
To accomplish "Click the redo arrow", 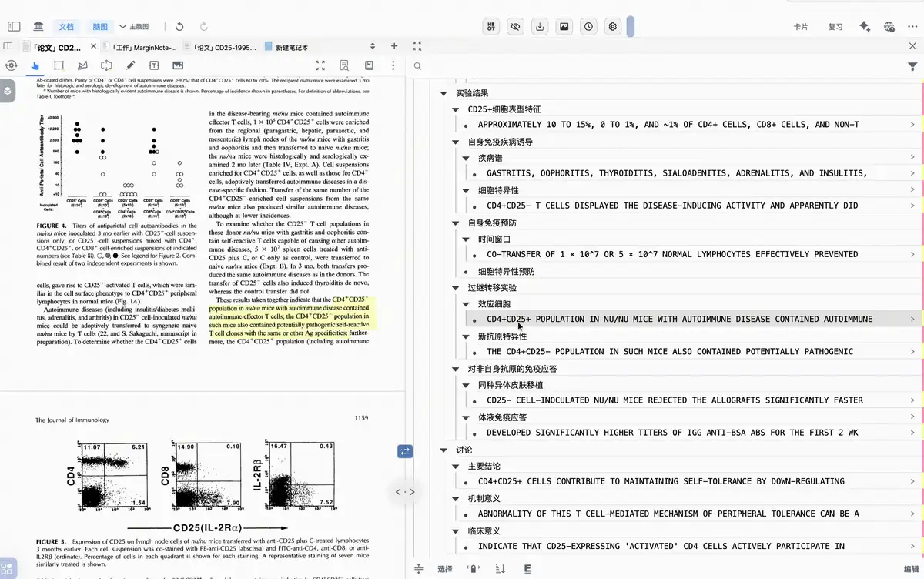I will (x=204, y=26).
